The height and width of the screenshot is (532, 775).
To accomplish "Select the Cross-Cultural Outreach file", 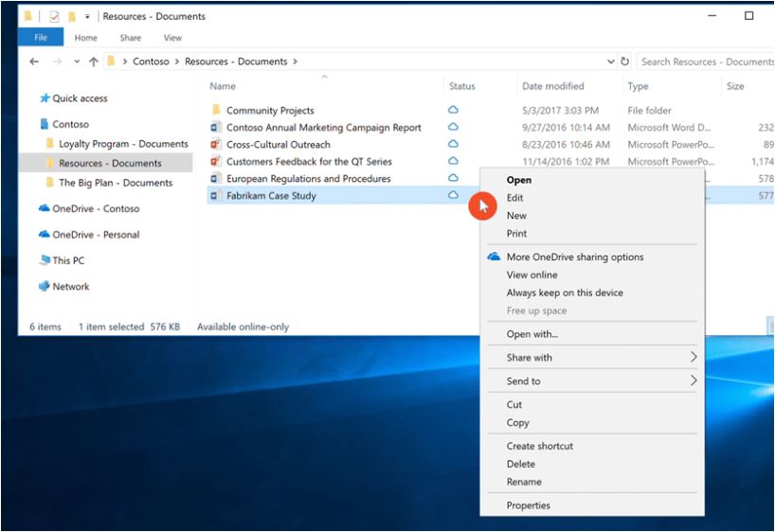I will [x=279, y=144].
